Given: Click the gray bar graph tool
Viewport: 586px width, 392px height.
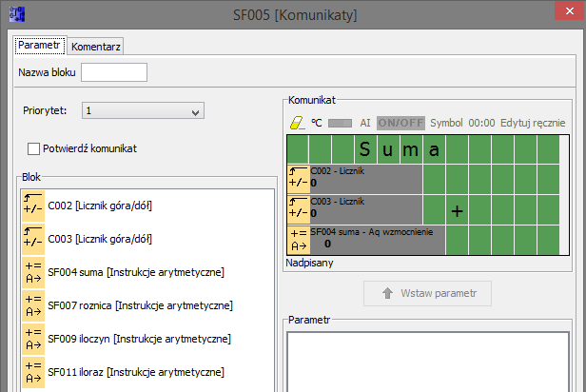Looking at the screenshot, I should pos(341,123).
